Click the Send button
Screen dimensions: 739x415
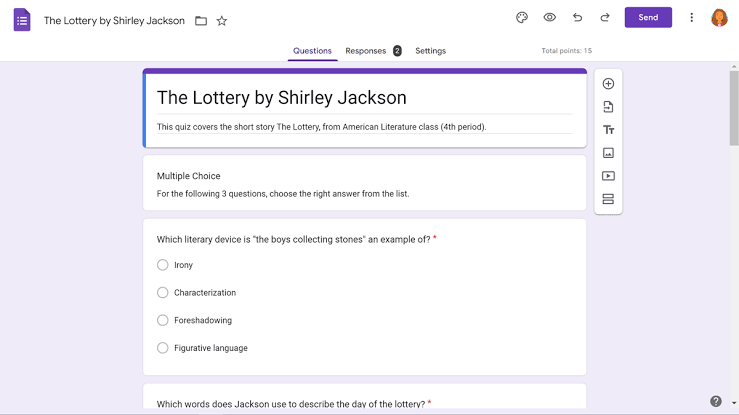click(x=648, y=17)
